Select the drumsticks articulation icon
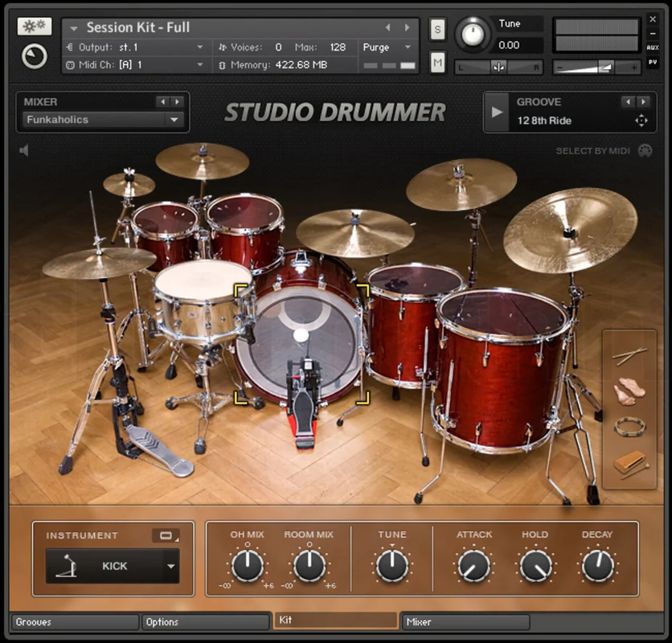The image size is (672, 643). [x=629, y=355]
